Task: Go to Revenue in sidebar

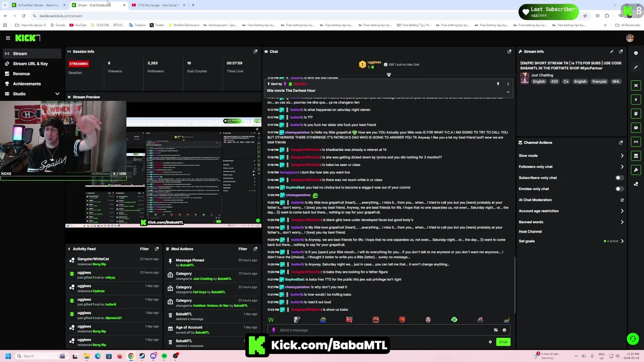Action: (x=31, y=73)
